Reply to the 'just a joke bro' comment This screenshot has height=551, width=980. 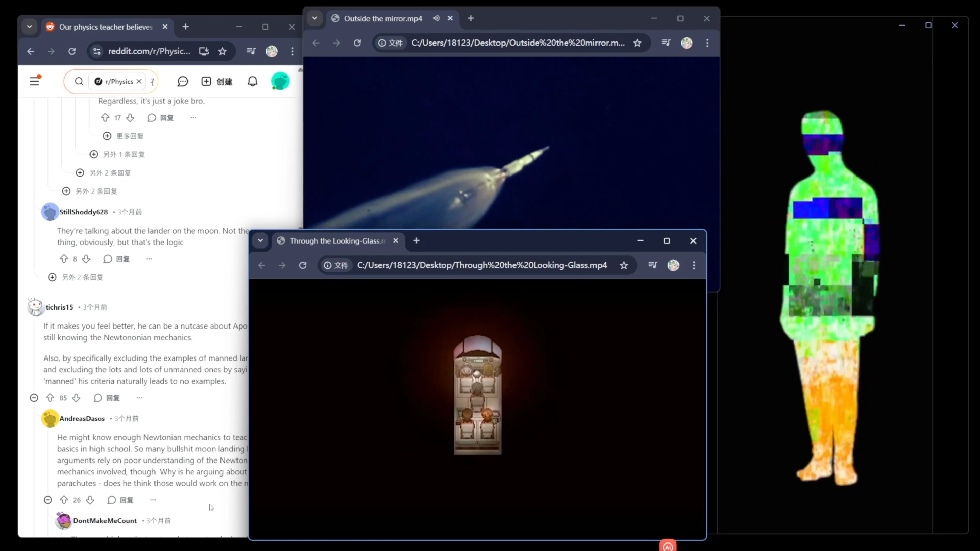click(x=161, y=118)
